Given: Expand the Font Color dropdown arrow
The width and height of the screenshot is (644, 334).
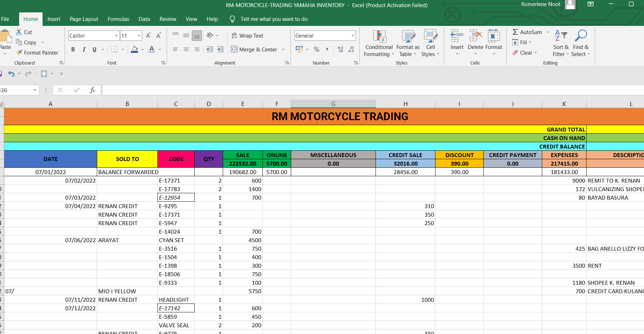Looking at the screenshot, I should (x=160, y=49).
